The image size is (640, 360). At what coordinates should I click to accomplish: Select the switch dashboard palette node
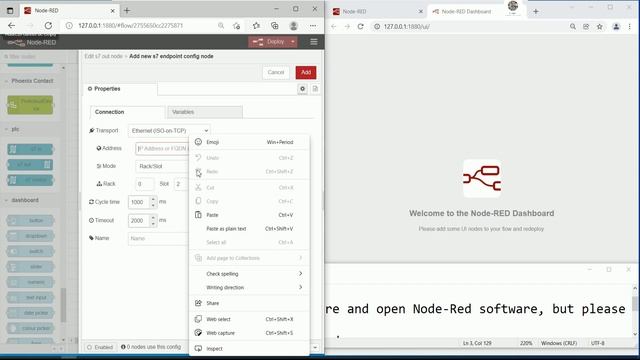click(30, 251)
